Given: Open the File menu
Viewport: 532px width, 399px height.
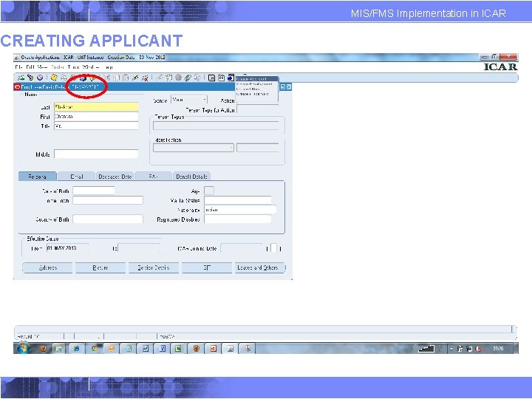Looking at the screenshot, I should tap(18, 67).
